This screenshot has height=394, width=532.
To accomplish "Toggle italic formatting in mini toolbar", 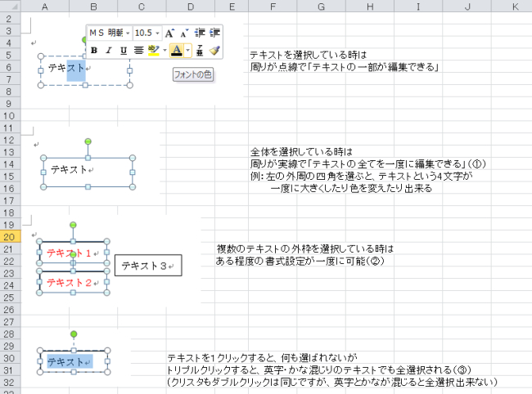I will click(109, 51).
